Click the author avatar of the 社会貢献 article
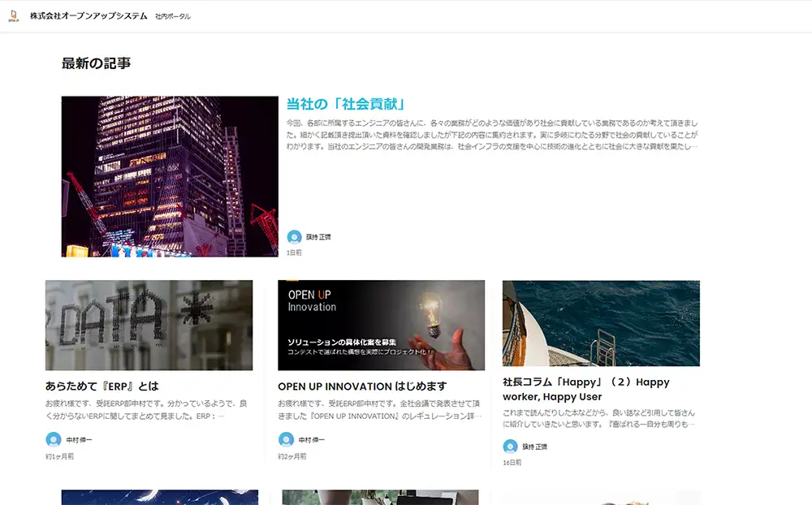Screen dimensions: 812x505 294,237
